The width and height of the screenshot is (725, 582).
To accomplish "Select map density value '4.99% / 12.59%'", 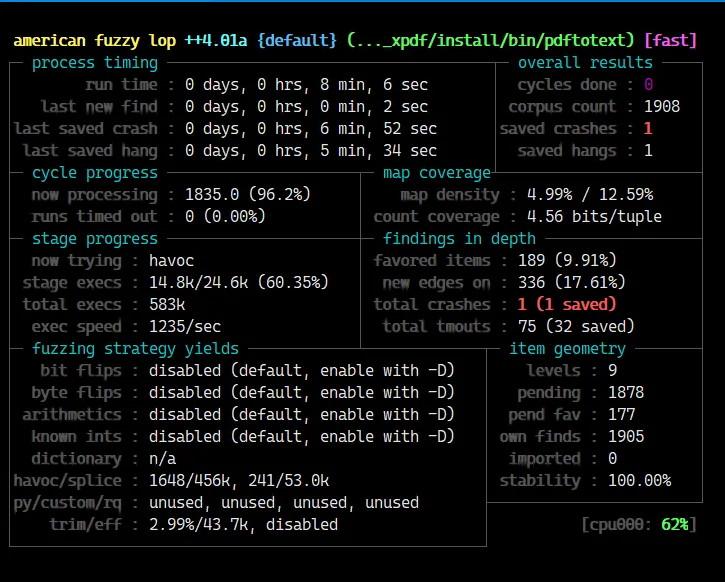I will pyautogui.click(x=590, y=195).
